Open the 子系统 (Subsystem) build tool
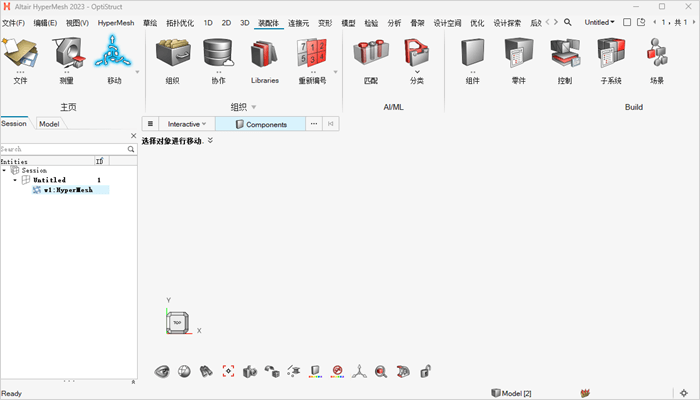 [610, 55]
